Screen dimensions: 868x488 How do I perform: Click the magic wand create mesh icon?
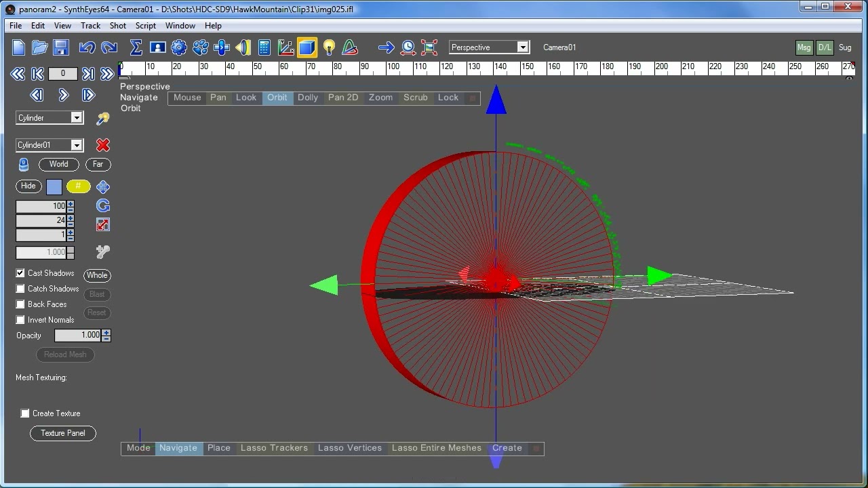102,119
